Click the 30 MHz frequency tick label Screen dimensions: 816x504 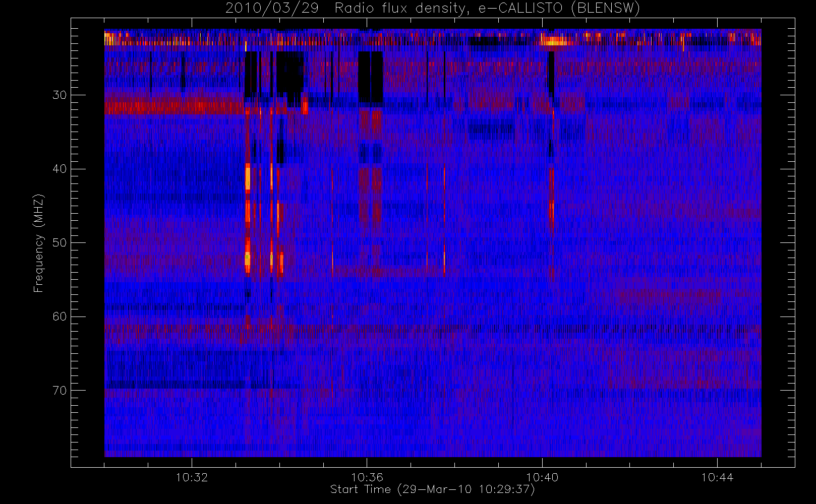point(60,95)
